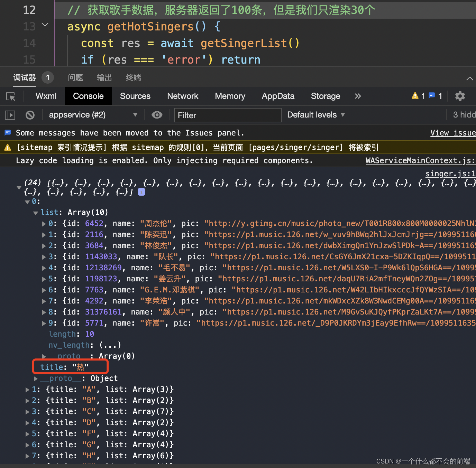The height and width of the screenshot is (468, 476).
Task: Open the WAServiceMainContext.js source link
Action: (421, 161)
